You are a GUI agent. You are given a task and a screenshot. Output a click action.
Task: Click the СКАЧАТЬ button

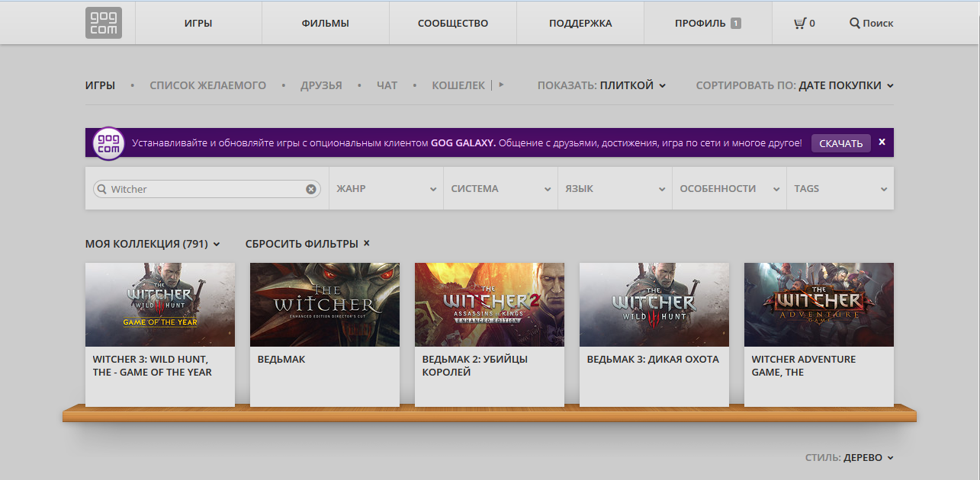click(x=840, y=142)
